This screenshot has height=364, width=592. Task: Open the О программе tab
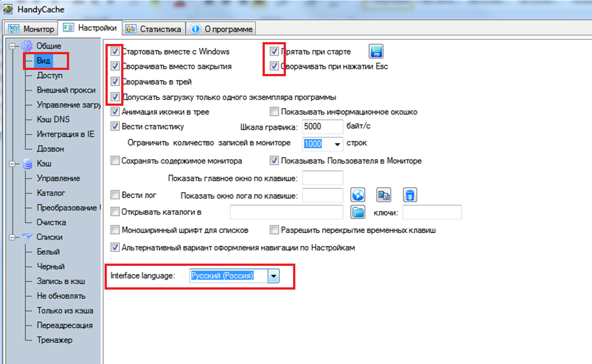pyautogui.click(x=222, y=29)
